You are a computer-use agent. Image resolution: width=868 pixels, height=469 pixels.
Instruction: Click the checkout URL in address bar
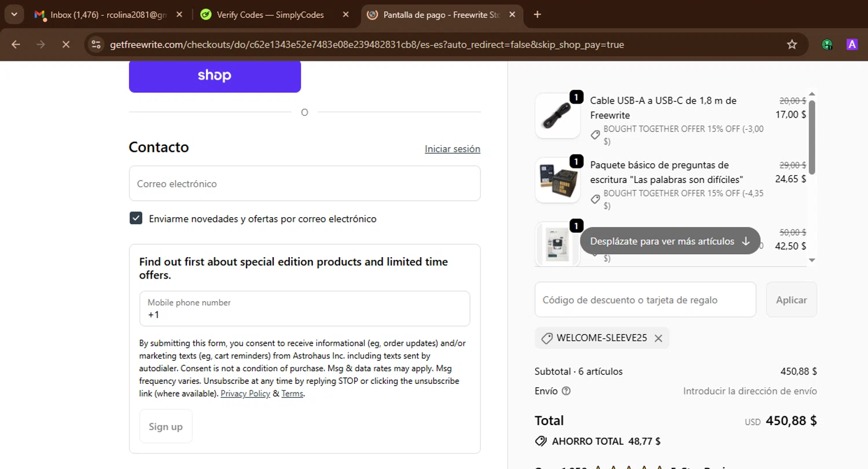367,45
